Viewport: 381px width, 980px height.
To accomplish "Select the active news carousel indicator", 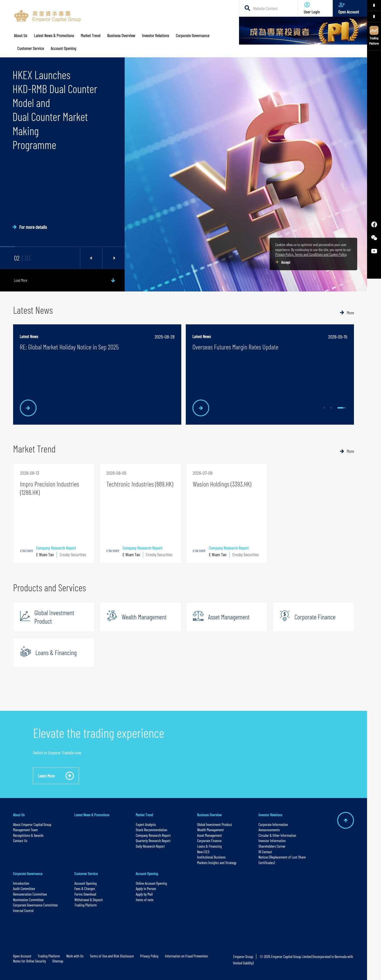I will click(341, 408).
